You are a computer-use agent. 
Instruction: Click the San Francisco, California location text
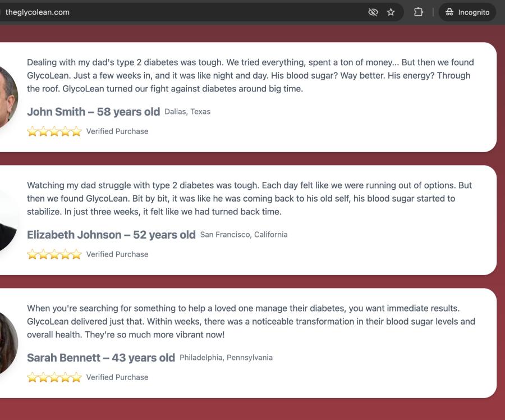tap(244, 235)
